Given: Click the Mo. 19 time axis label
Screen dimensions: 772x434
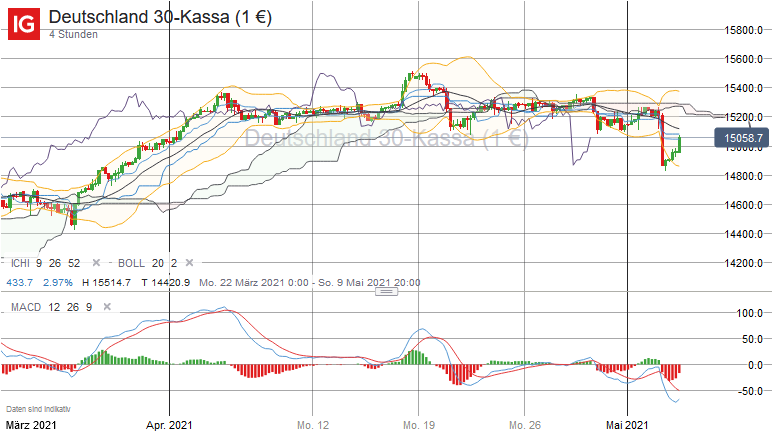Looking at the screenshot, I should [419, 425].
